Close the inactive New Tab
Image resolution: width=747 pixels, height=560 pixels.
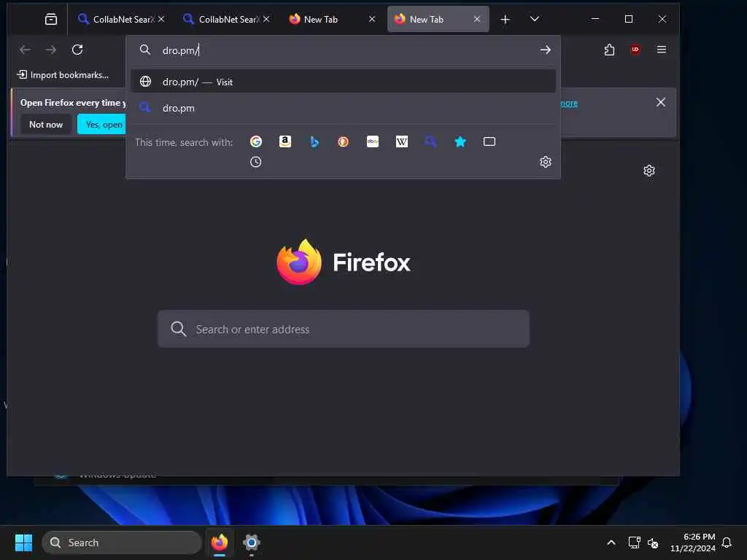tap(372, 19)
